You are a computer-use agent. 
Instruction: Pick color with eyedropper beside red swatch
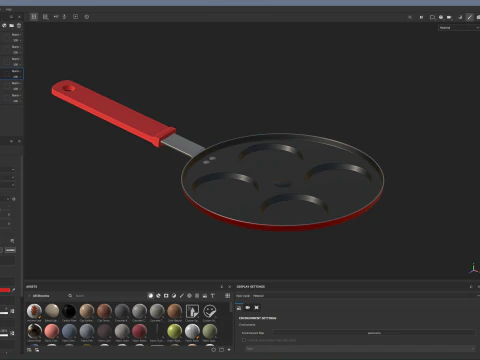13,290
